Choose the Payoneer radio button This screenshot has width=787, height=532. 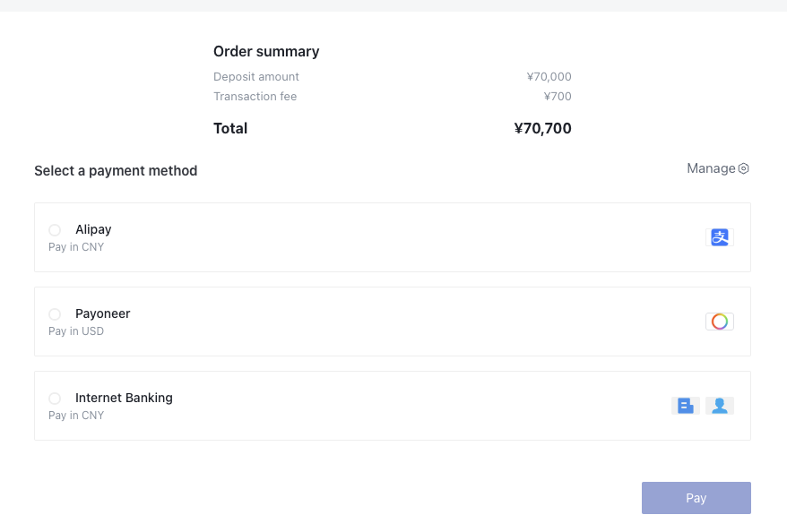tap(55, 314)
